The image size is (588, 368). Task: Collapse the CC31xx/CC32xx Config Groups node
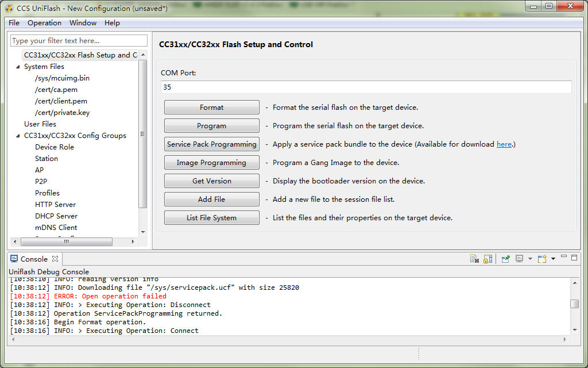18,136
